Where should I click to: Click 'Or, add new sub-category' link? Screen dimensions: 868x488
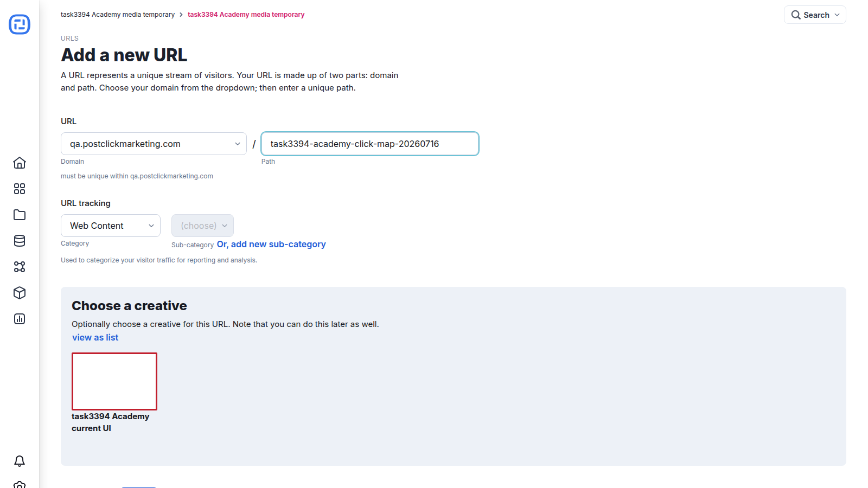[271, 245]
